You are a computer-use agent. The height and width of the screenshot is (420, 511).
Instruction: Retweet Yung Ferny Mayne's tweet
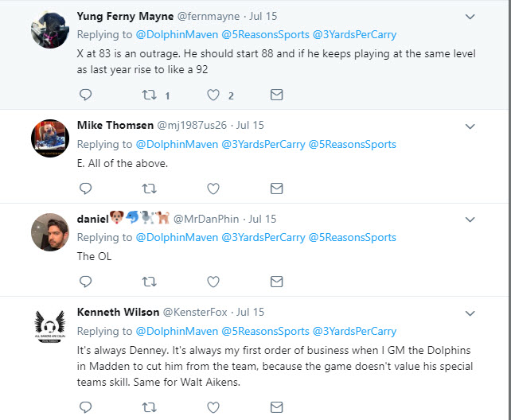click(x=149, y=95)
